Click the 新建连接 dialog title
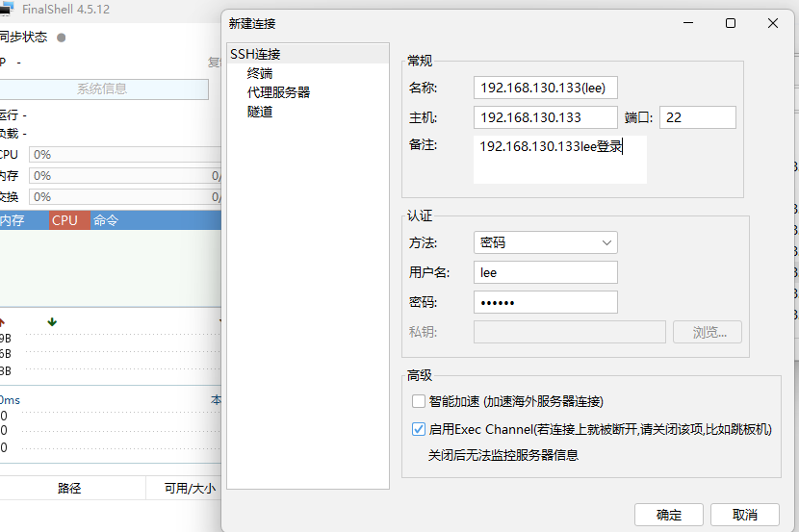The width and height of the screenshot is (799, 532). point(252,23)
